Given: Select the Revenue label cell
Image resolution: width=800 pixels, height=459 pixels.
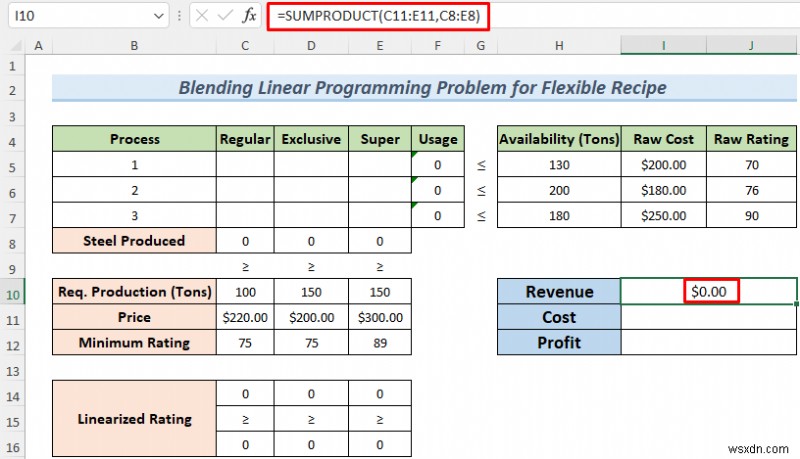Looking at the screenshot, I should point(559,292).
